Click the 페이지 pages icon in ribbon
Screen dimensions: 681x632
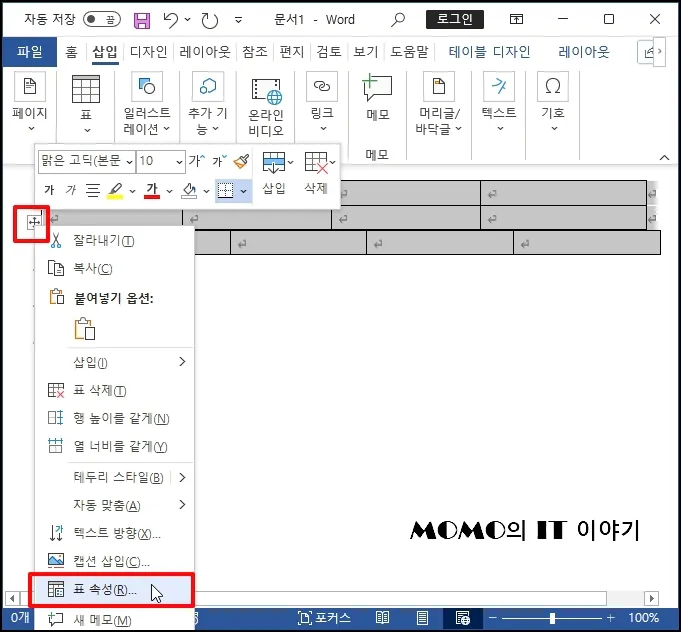pyautogui.click(x=30, y=86)
